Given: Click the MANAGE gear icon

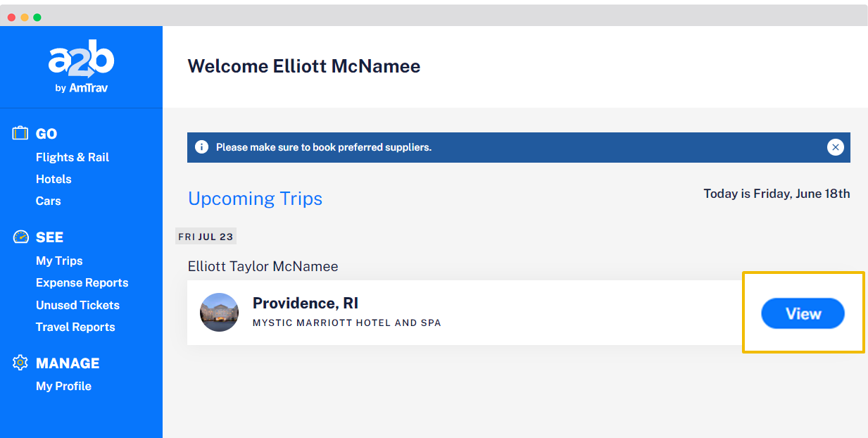Looking at the screenshot, I should [20, 363].
